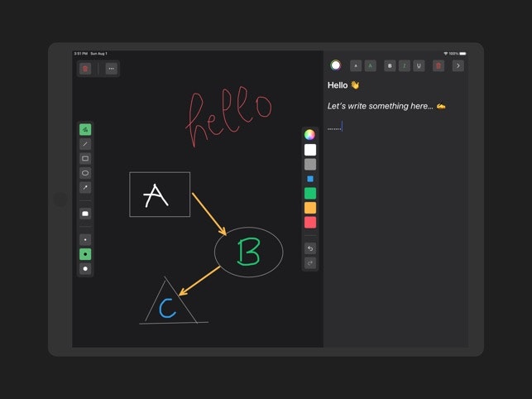Tap the battery indicator in status bar
Screen dimensions: 532x399
463,54
